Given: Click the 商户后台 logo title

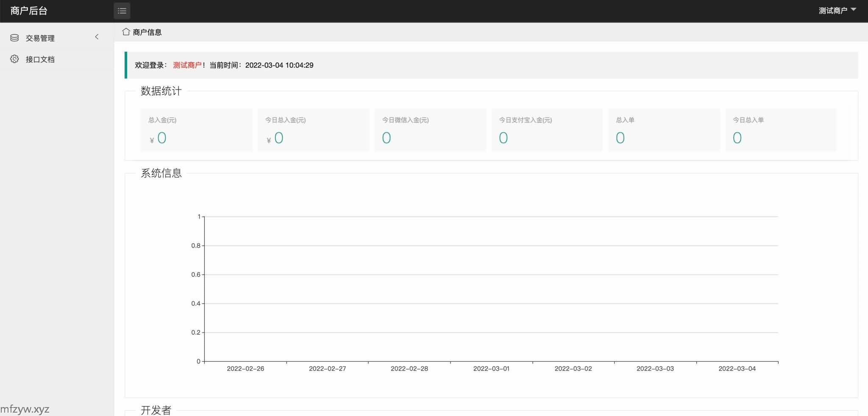Looking at the screenshot, I should coord(29,11).
